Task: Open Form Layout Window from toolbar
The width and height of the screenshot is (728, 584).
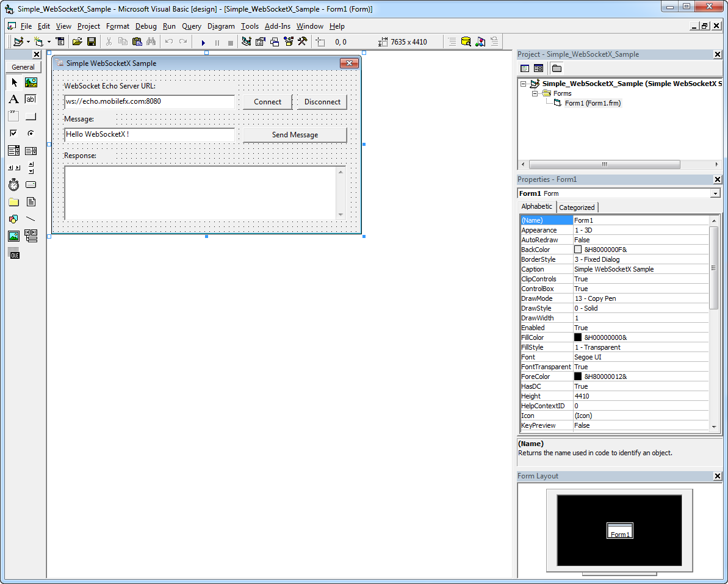Action: [x=275, y=41]
